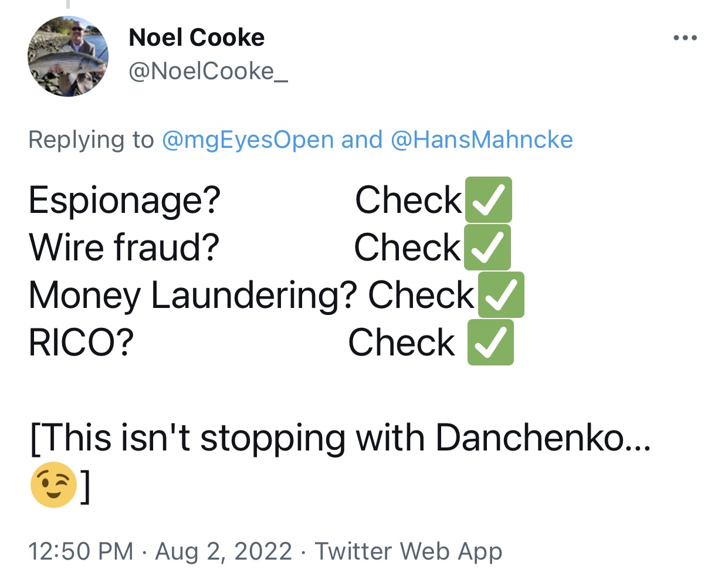Image resolution: width=728 pixels, height=586 pixels.
Task: Click the "Wire fraud?" text
Action: click(124, 248)
